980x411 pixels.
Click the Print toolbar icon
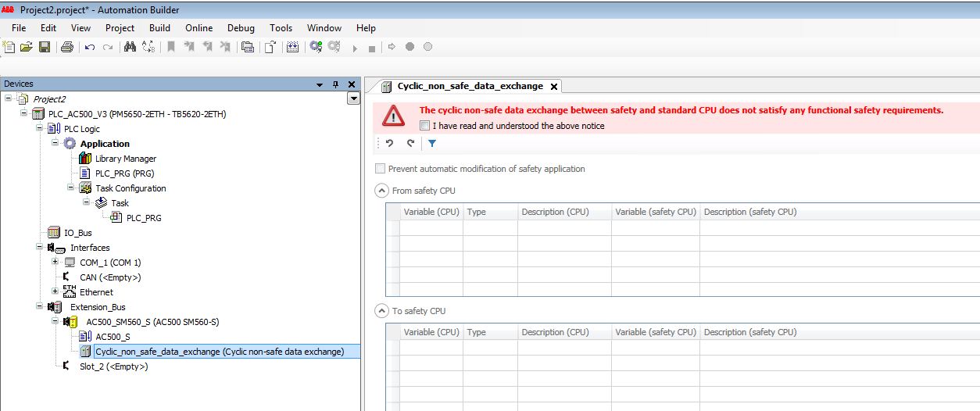(x=67, y=47)
